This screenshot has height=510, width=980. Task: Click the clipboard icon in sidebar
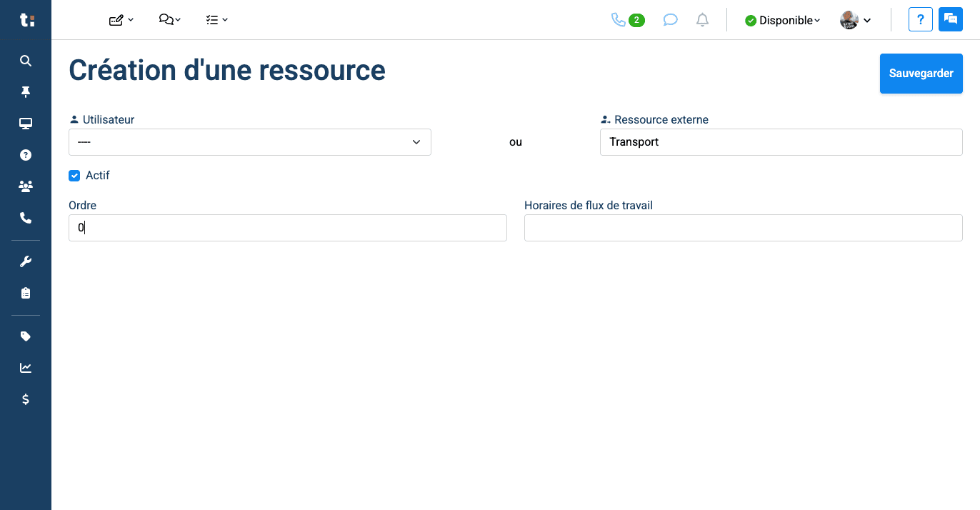[26, 293]
